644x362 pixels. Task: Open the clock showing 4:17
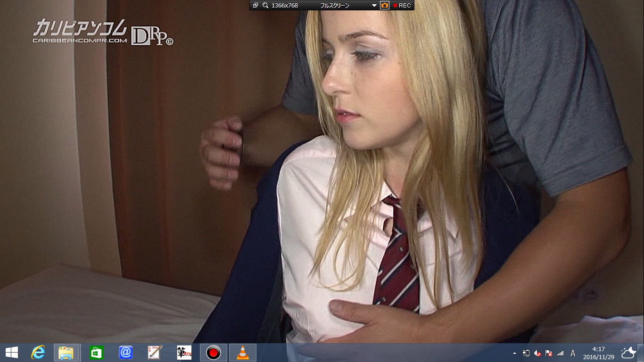pyautogui.click(x=598, y=353)
